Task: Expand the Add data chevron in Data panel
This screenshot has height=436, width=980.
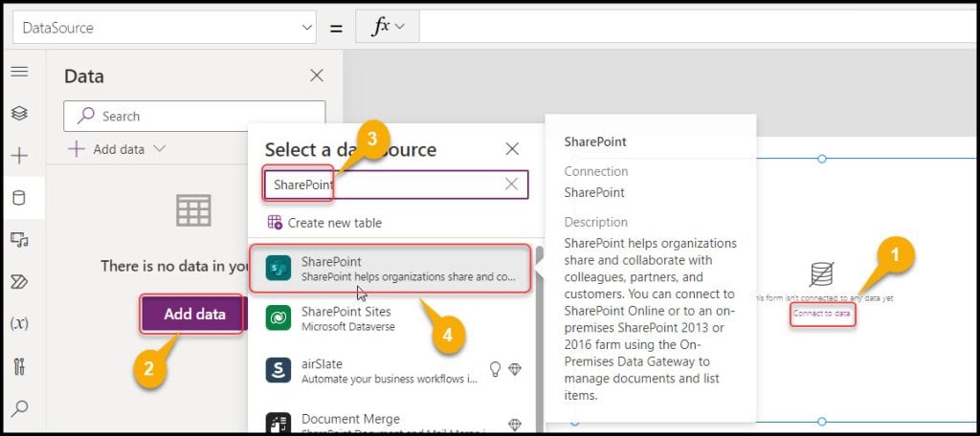Action: click(x=160, y=148)
